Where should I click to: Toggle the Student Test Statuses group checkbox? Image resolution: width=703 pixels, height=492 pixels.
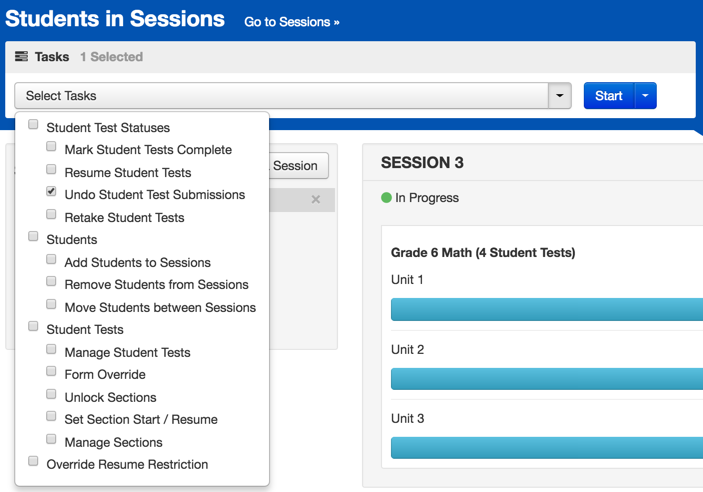point(33,125)
